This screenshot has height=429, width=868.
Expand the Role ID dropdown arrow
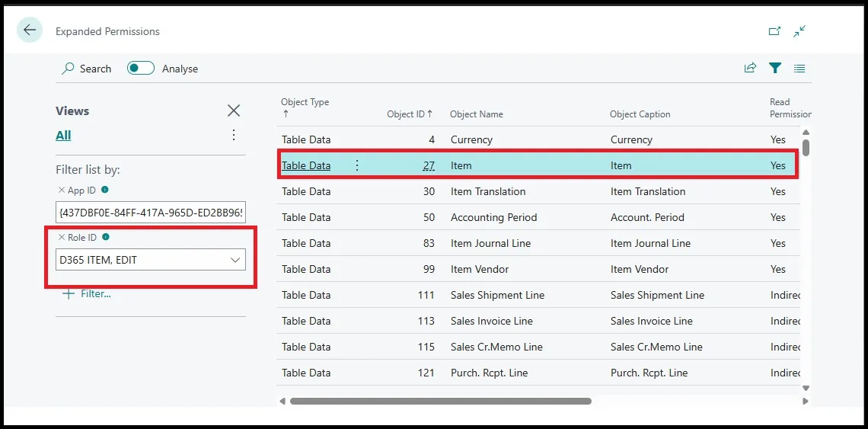[235, 260]
